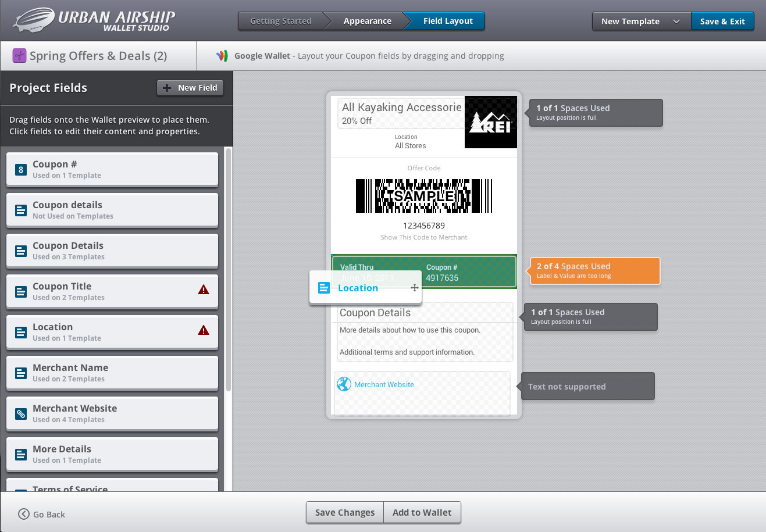Viewport: 766px width, 532px height.
Task: Click 'Additional terms and support information' text
Action: point(407,352)
